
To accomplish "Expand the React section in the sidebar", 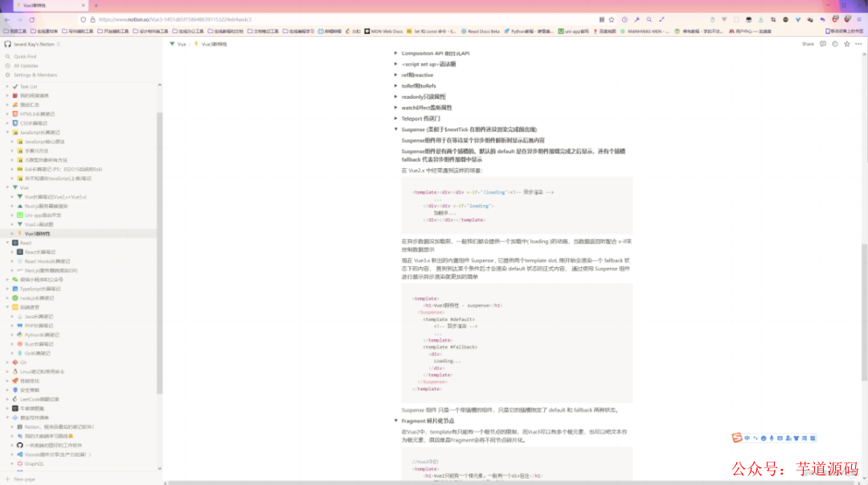I will (7, 243).
